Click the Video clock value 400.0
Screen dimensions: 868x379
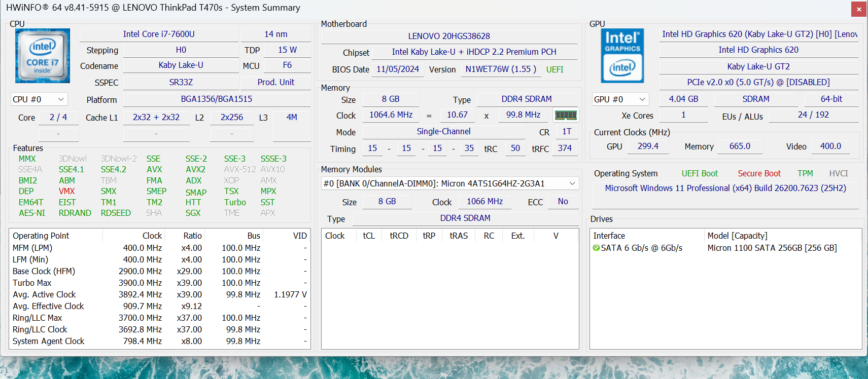[831, 146]
